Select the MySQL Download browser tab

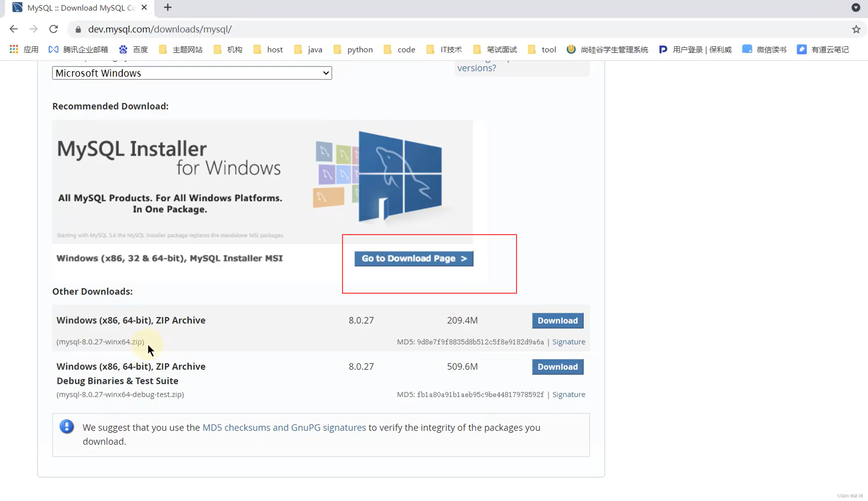(x=80, y=8)
